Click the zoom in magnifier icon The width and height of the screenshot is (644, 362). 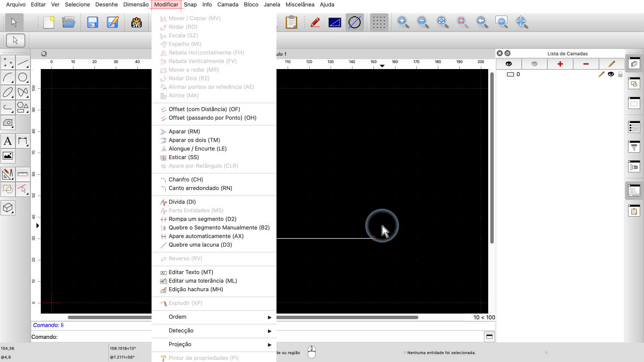point(403,22)
